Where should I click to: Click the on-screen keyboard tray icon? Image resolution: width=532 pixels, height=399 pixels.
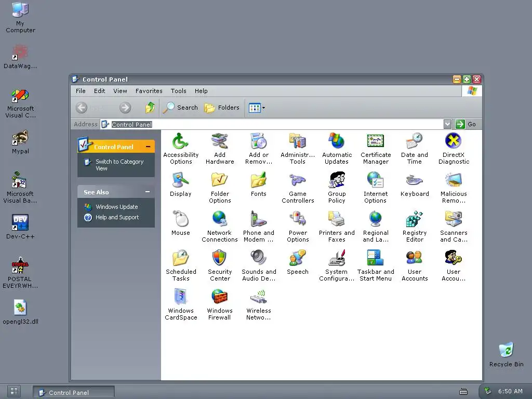[x=463, y=392]
